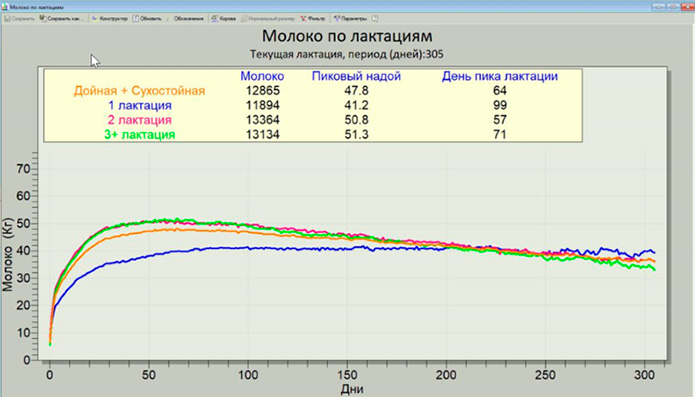This screenshot has width=695, height=397.
Task: Click the chart title Молоко по лактациям
Action: pyautogui.click(x=347, y=36)
